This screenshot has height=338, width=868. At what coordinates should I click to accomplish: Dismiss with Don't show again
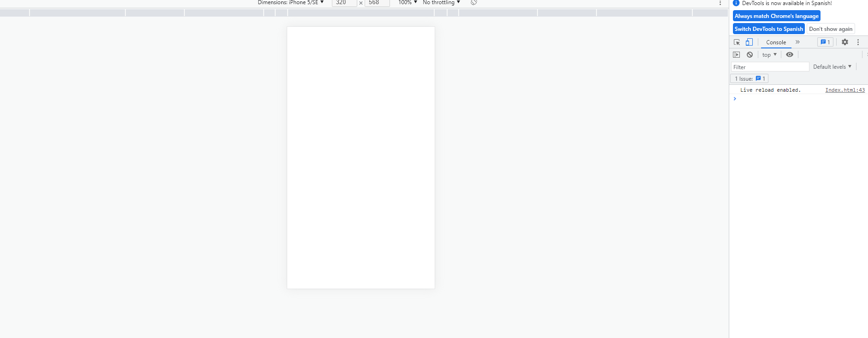click(831, 29)
